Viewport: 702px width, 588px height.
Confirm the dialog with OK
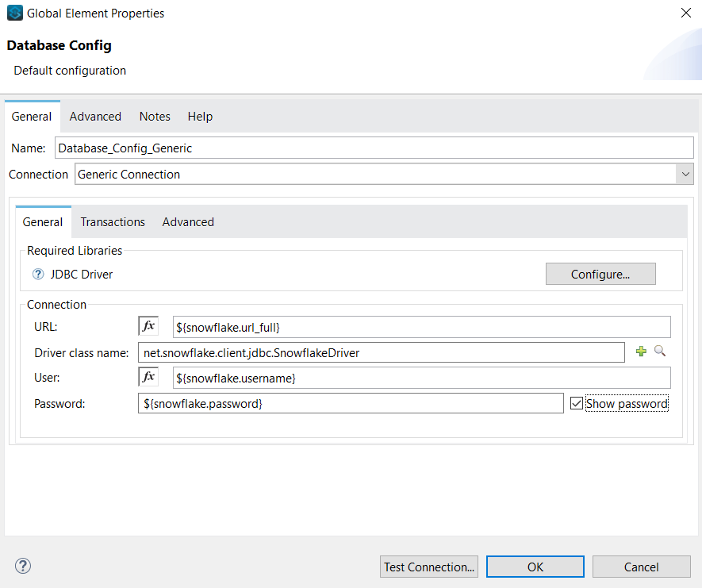535,567
